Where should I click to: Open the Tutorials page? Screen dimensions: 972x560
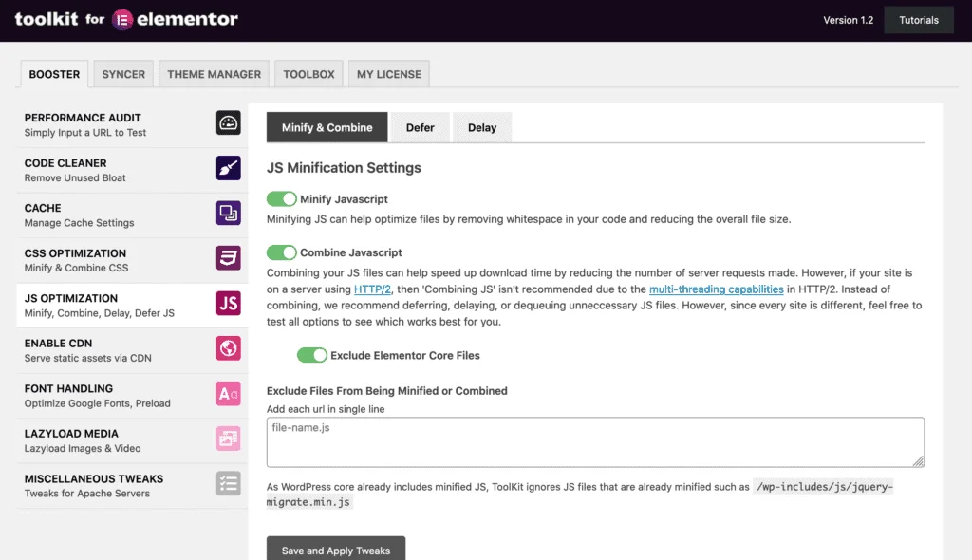[x=918, y=19]
